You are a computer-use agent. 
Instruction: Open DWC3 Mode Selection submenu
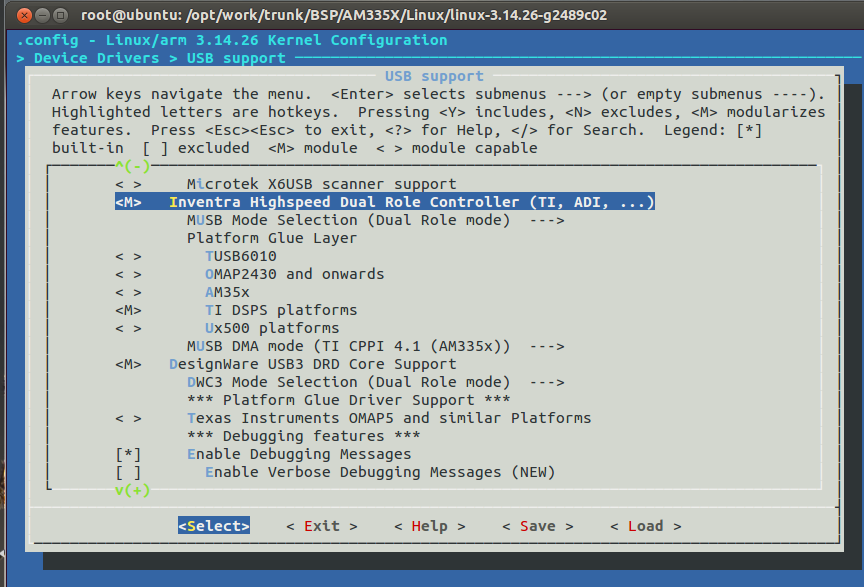(376, 383)
